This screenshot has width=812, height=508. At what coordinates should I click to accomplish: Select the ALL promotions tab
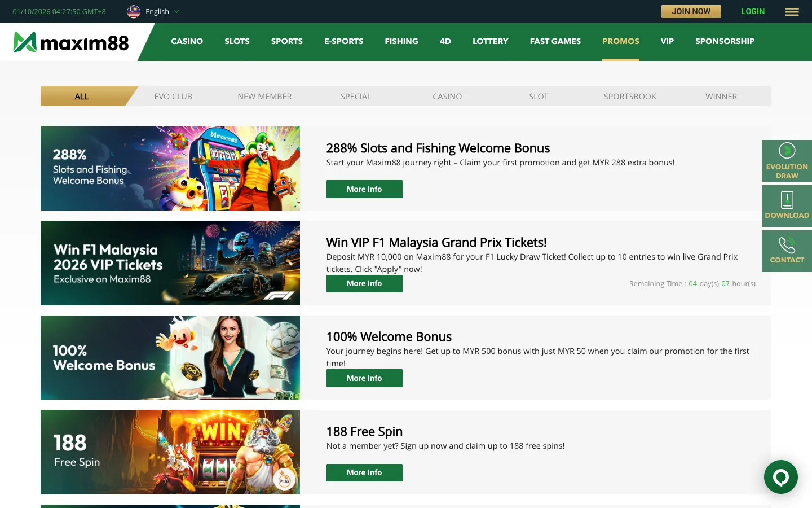coord(82,96)
